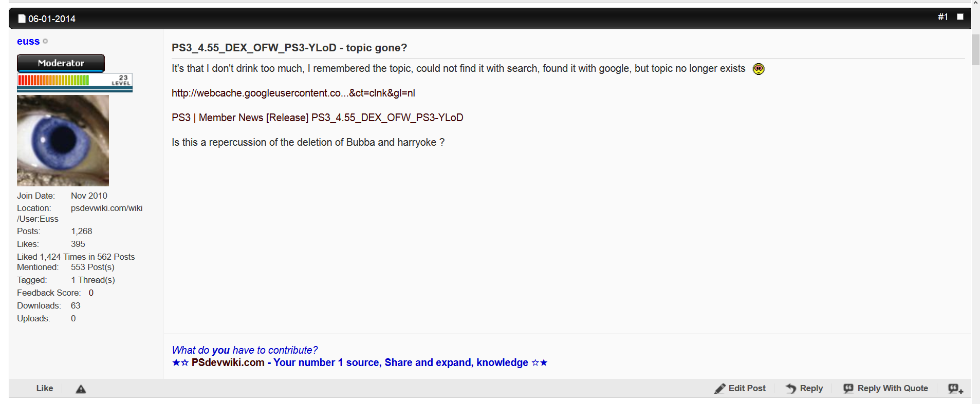Click the post document icon beside the date
Viewport: 980px width, 404px height.
click(22, 19)
